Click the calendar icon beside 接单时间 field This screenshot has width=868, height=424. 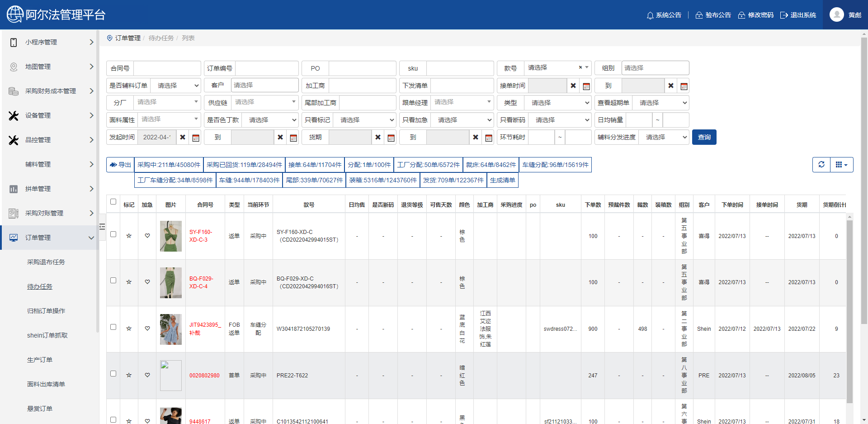(586, 86)
